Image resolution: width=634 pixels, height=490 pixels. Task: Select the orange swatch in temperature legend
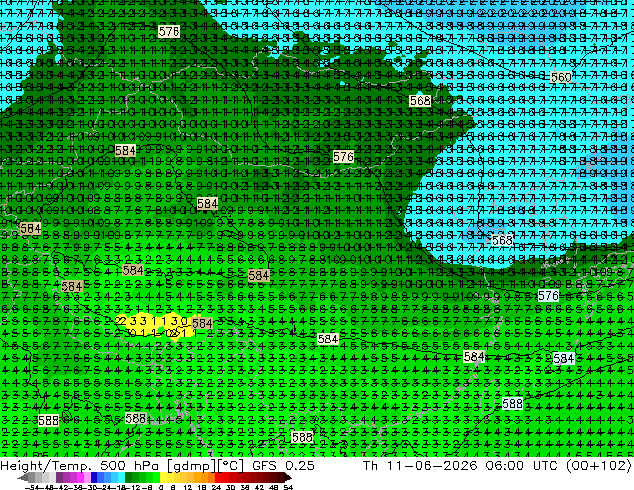(205, 478)
